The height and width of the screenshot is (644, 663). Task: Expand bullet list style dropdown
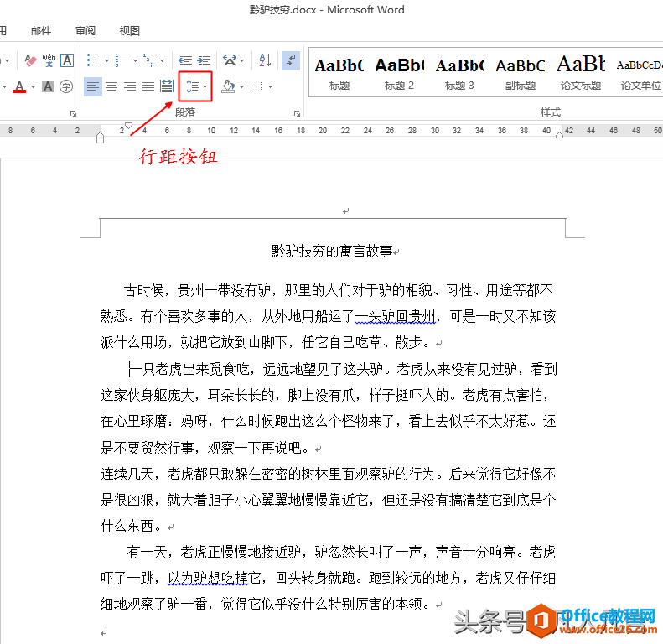coord(106,61)
